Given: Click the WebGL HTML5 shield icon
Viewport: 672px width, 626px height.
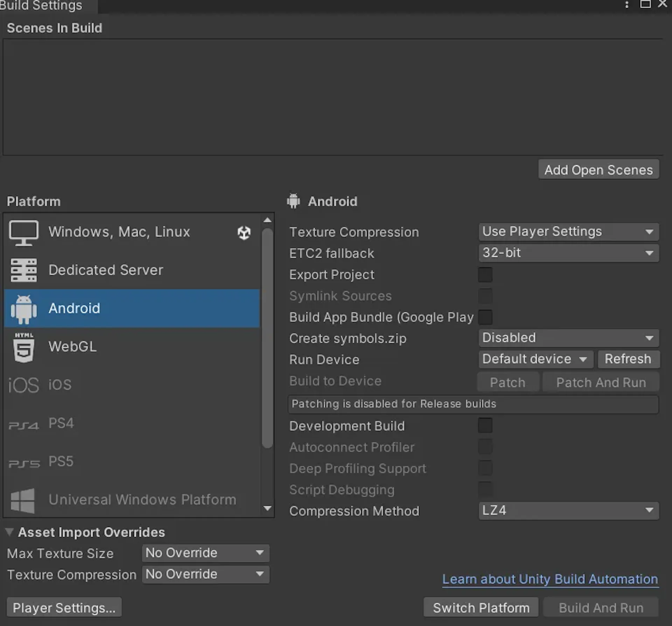Looking at the screenshot, I should click(x=24, y=347).
